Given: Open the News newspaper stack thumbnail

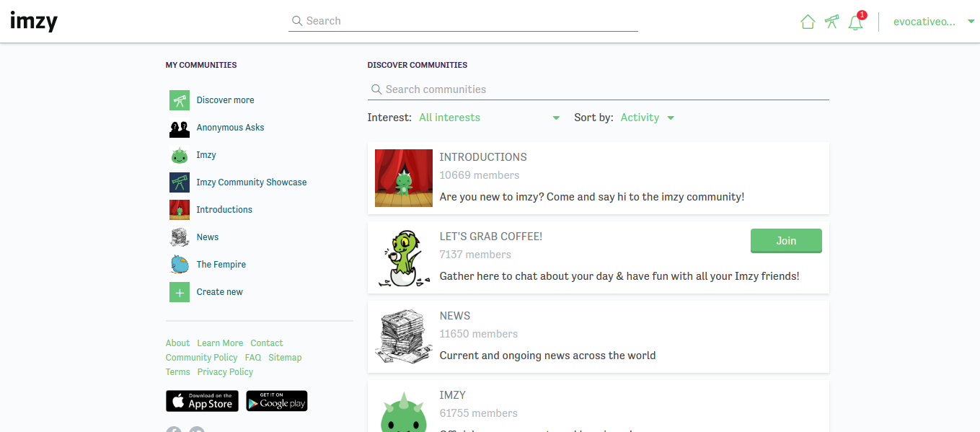Looking at the screenshot, I should click(x=404, y=337).
